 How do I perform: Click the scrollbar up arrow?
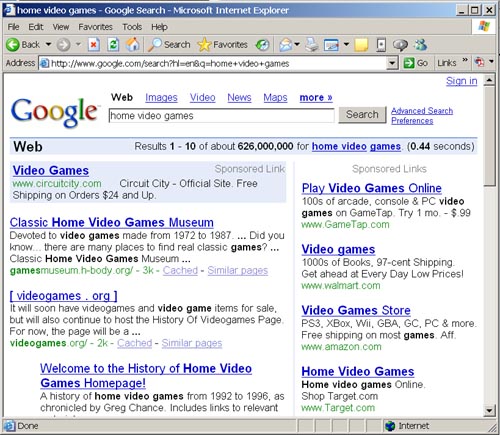pos(489,80)
